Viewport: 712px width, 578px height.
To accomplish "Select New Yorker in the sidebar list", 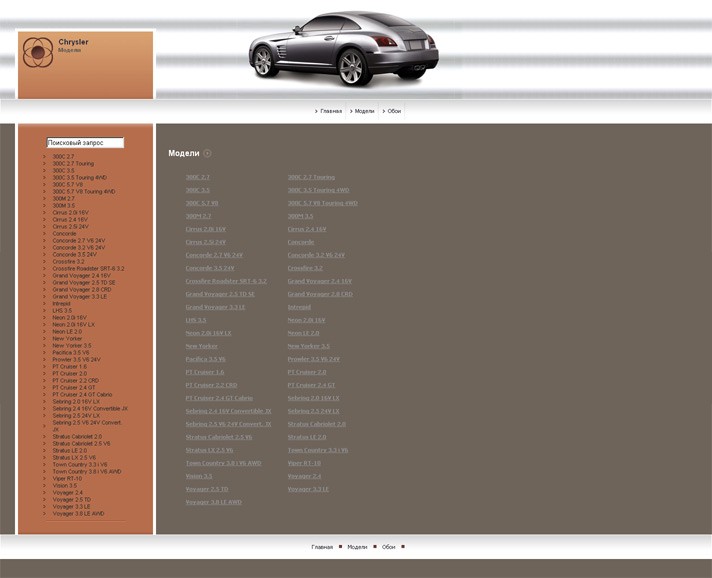I will coord(67,338).
